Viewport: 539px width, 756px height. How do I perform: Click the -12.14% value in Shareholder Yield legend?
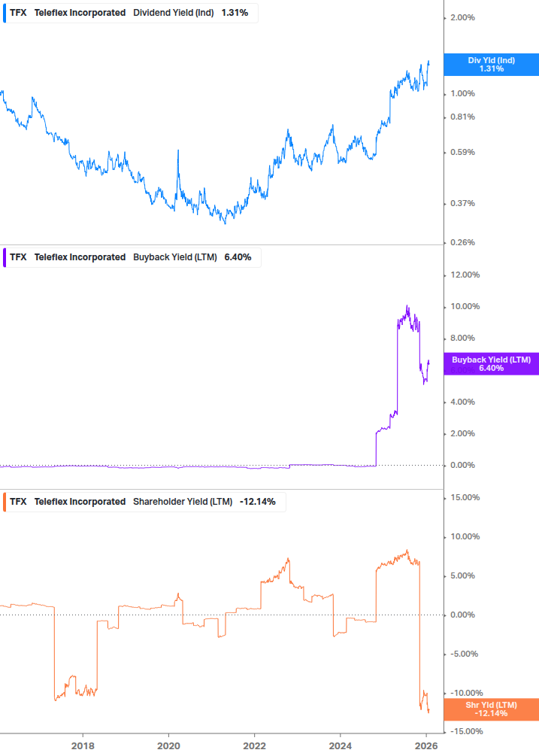258,502
